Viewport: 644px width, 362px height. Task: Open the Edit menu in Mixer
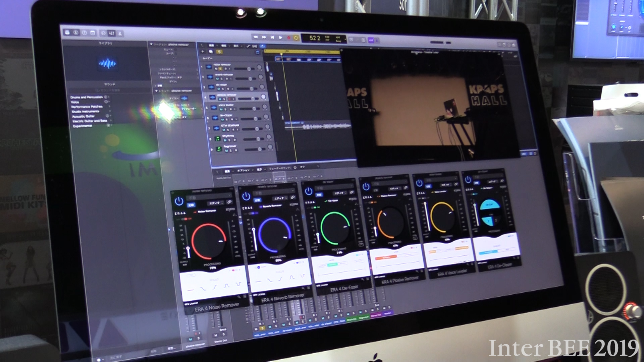pyautogui.click(x=227, y=171)
